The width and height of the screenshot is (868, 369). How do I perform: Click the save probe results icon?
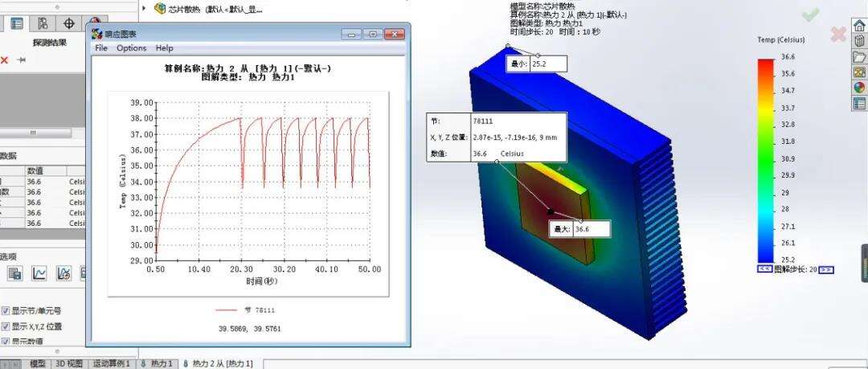point(15,273)
